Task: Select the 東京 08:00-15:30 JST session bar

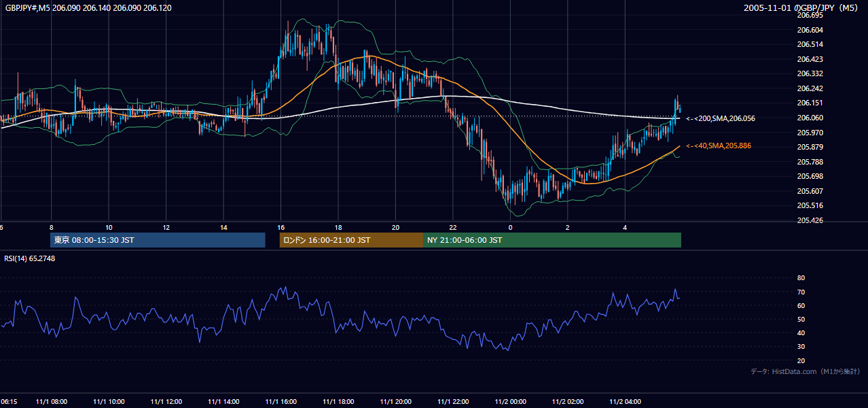Action: [x=158, y=240]
